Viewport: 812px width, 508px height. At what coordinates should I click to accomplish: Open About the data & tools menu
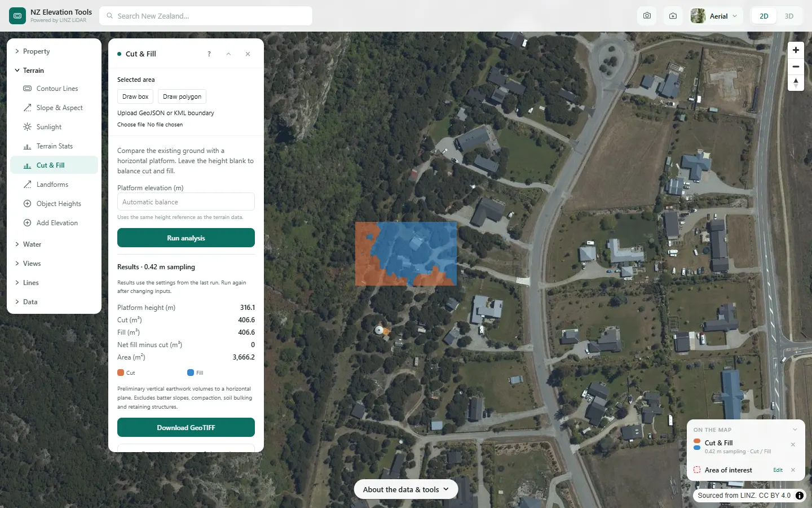(x=406, y=489)
